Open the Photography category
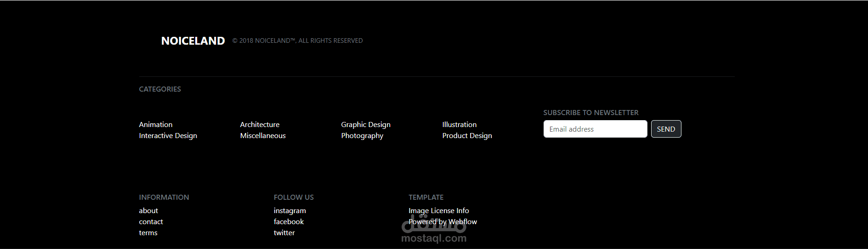This screenshot has height=249, width=868. click(x=362, y=135)
